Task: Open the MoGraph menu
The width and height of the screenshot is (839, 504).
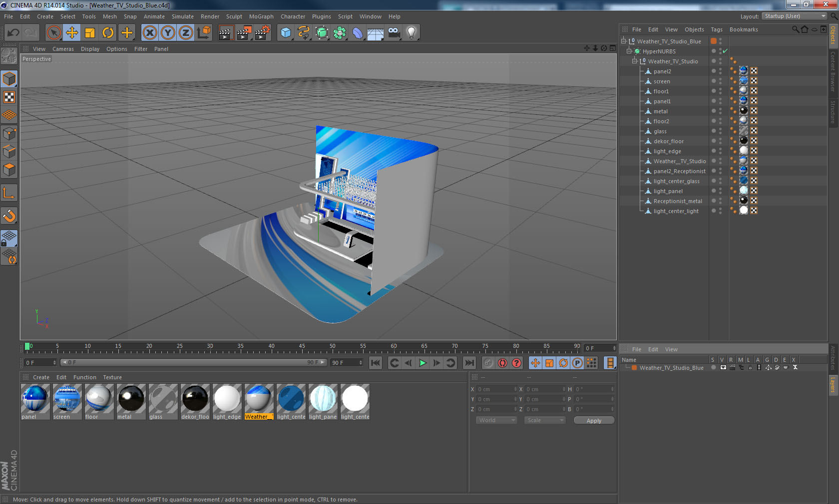Action: pyautogui.click(x=261, y=16)
